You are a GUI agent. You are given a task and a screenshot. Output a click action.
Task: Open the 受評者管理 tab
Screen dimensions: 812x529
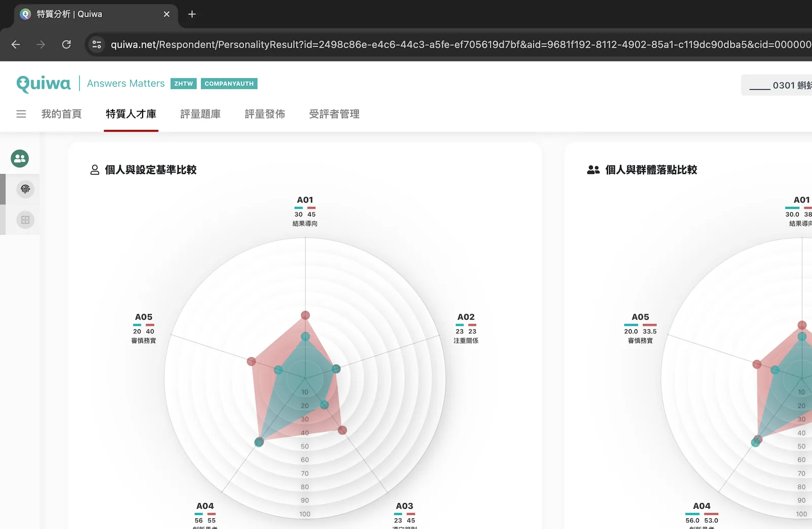(334, 114)
